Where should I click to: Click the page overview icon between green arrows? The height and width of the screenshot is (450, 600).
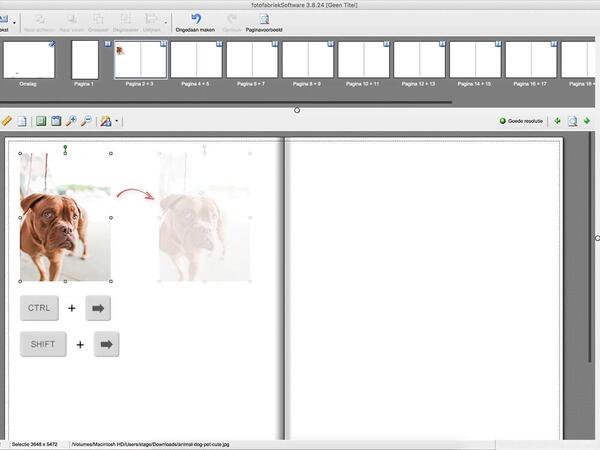pyautogui.click(x=572, y=121)
